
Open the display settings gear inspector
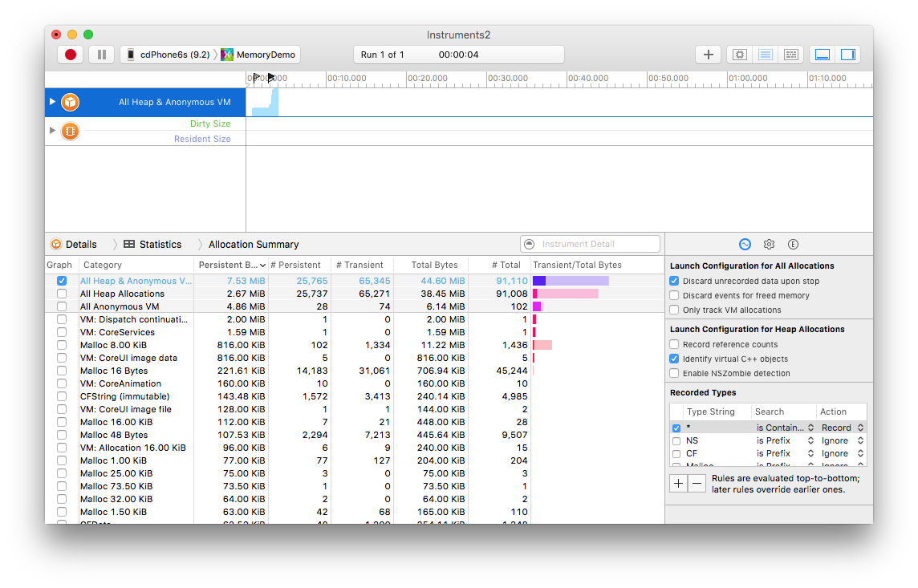769,244
